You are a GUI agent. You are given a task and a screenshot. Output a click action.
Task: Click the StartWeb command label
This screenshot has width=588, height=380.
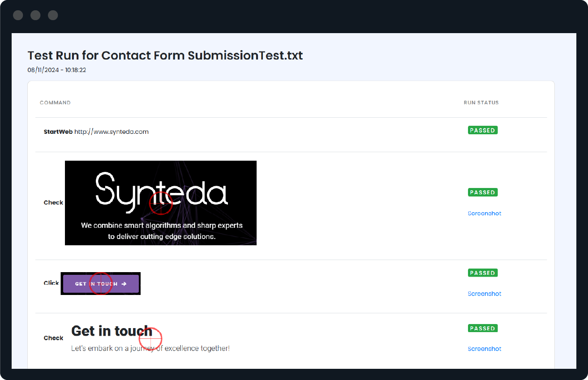[58, 132]
